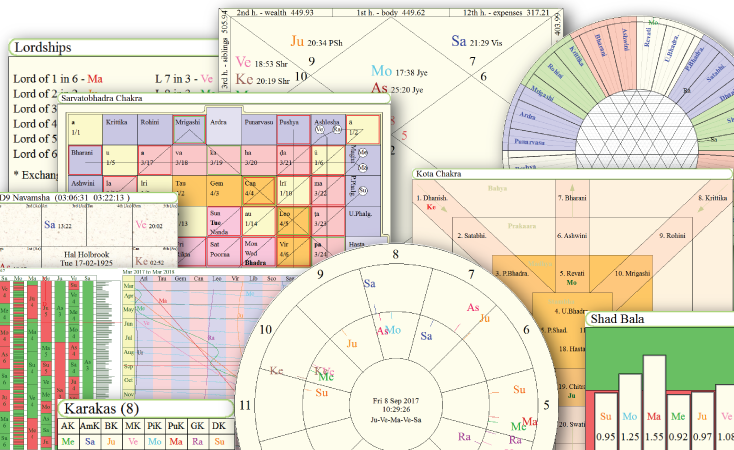Select 'Ve 20:02' in Navamsha chart

pos(149,225)
